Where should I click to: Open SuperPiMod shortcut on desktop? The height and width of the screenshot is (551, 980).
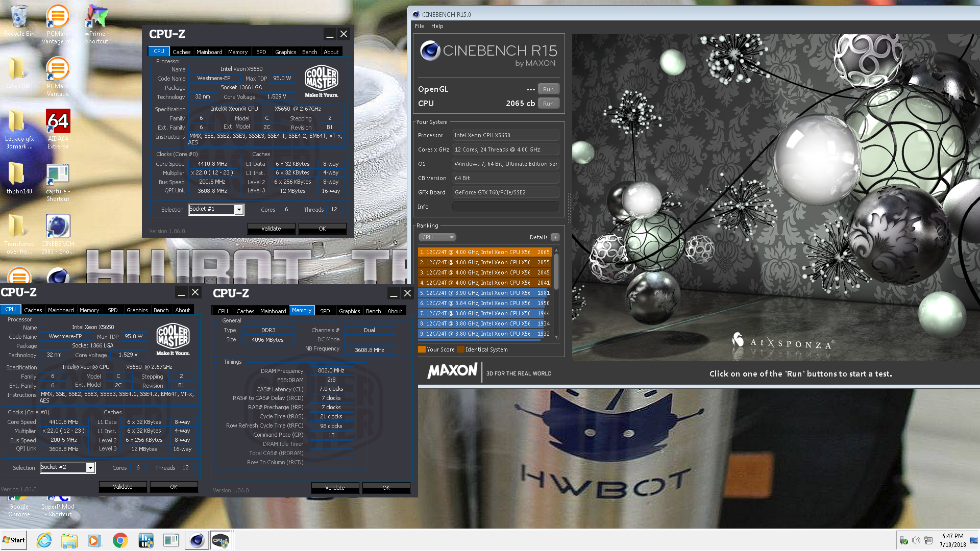[58, 506]
